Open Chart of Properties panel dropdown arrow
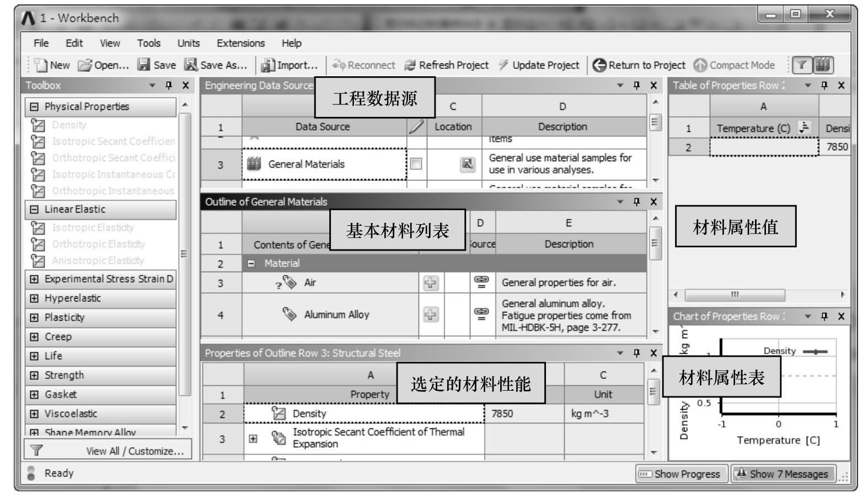 pos(808,316)
